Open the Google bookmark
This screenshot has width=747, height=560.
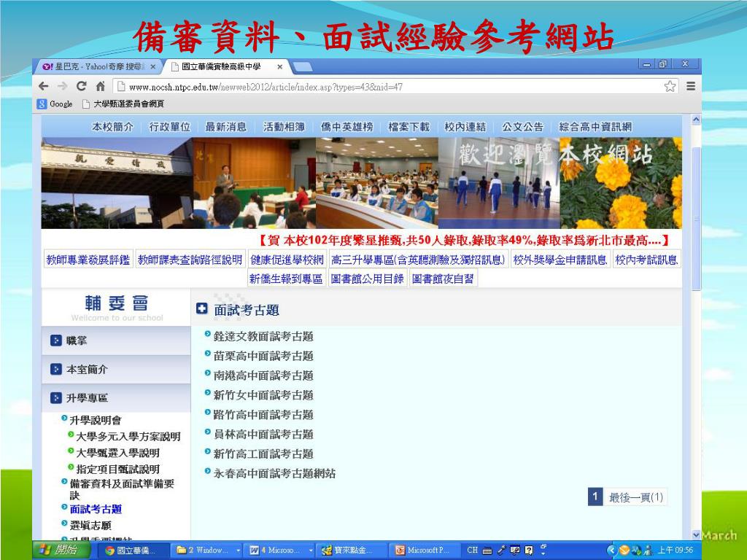coord(55,104)
